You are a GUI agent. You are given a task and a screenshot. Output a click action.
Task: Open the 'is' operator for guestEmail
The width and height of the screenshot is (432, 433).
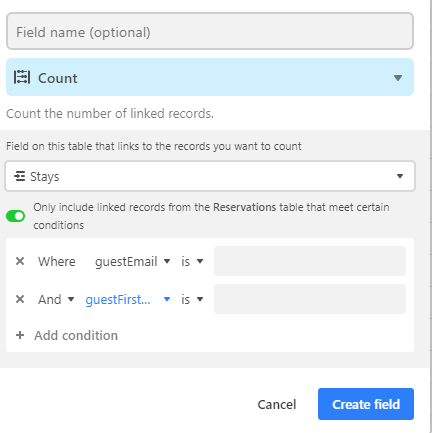pyautogui.click(x=192, y=261)
